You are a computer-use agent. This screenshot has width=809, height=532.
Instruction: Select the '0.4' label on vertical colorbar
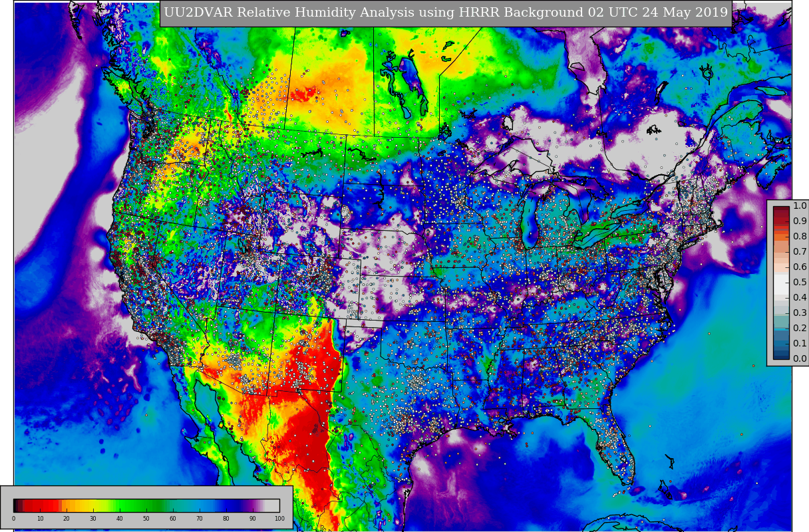click(x=800, y=298)
